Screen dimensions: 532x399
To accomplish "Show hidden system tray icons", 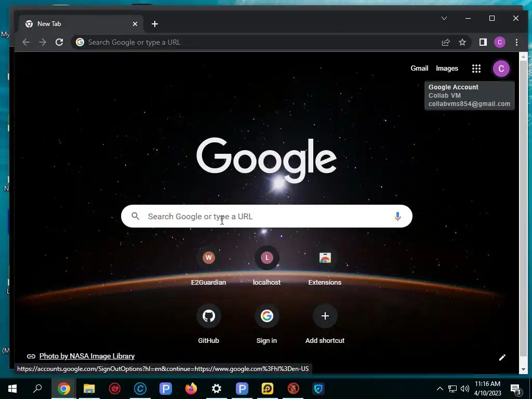I will [440, 389].
